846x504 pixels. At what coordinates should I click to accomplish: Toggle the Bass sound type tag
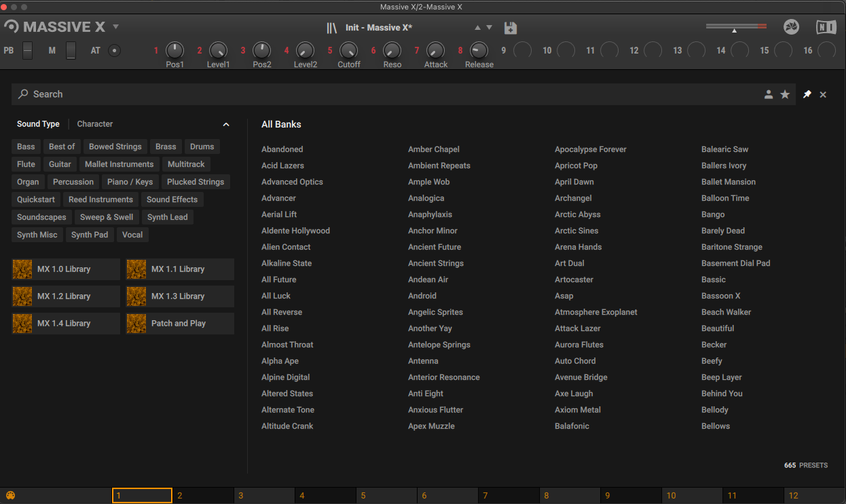(26, 147)
